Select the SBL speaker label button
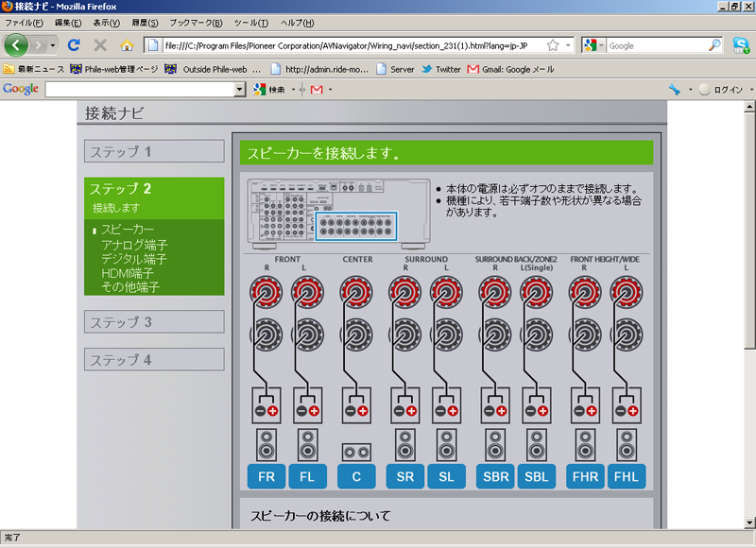756x548 pixels. 536,477
